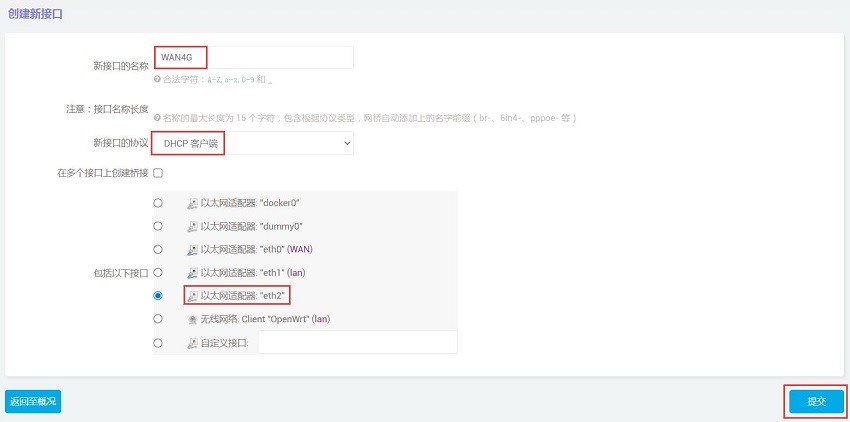The width and height of the screenshot is (850, 422).
Task: Click help icon beside name length note
Action: (157, 118)
